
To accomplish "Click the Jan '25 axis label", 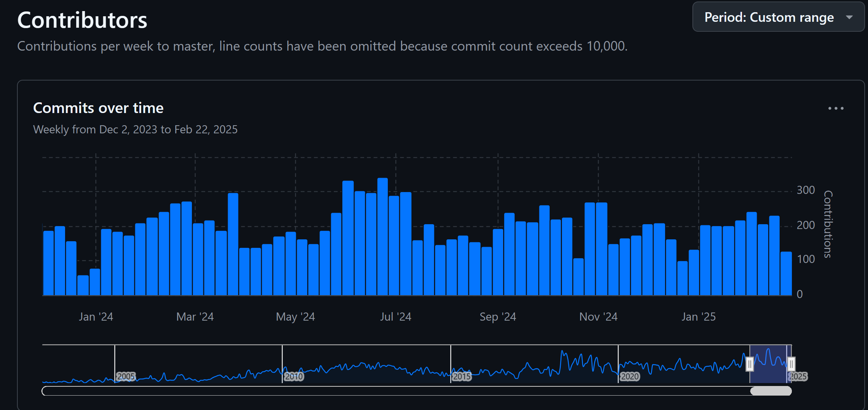I will pos(698,317).
